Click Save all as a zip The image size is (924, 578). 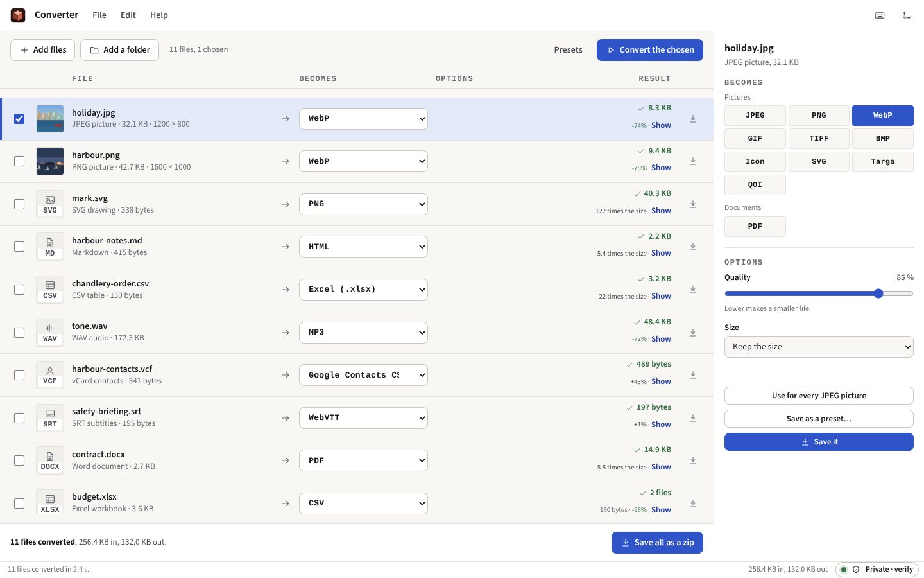coord(657,543)
